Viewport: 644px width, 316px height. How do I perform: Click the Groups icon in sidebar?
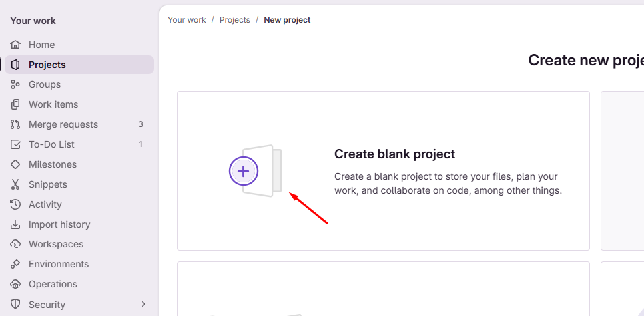pos(15,84)
